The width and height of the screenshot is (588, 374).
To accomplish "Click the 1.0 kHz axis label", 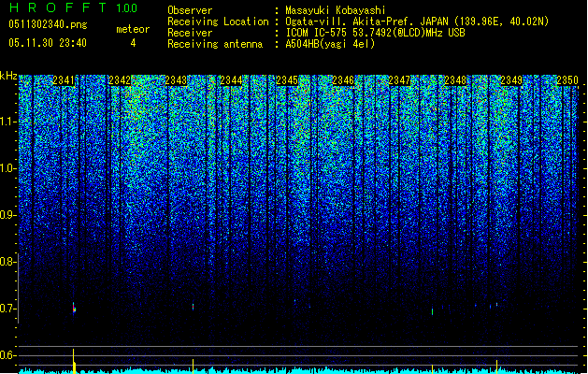I will pyautogui.click(x=8, y=168).
